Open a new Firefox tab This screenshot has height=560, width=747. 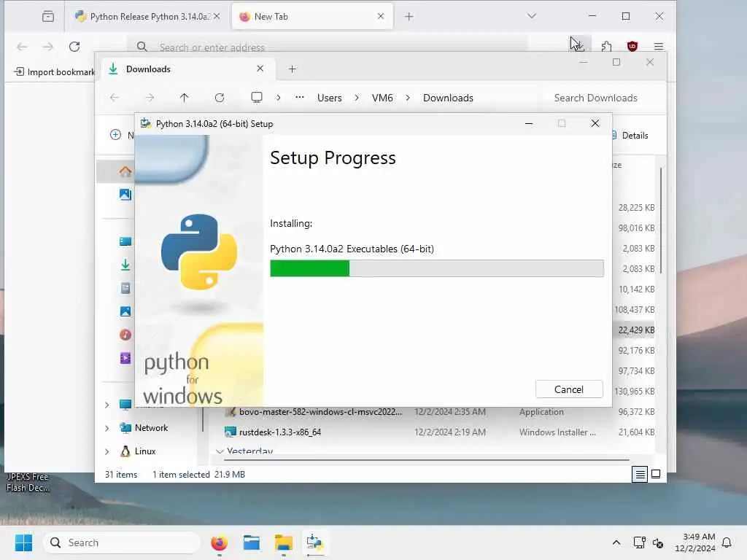tap(409, 17)
